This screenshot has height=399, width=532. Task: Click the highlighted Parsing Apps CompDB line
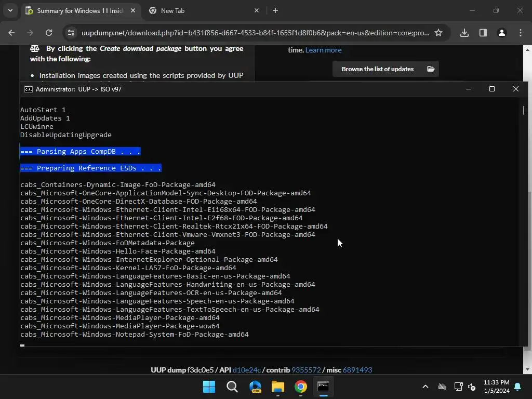(81, 151)
